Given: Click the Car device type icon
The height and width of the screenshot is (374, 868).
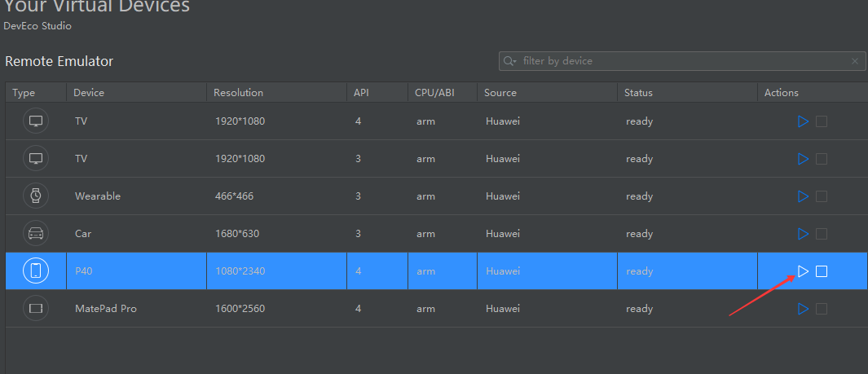Looking at the screenshot, I should (x=35, y=234).
